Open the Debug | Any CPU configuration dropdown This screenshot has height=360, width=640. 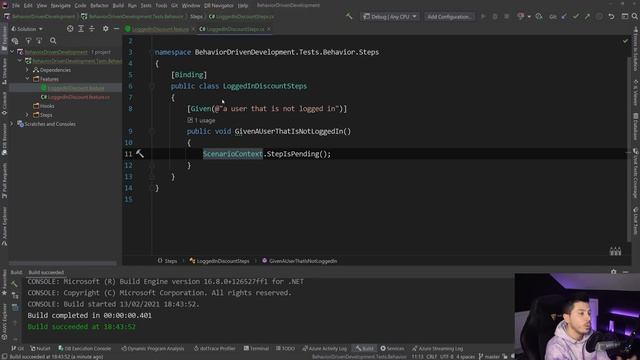point(389,17)
